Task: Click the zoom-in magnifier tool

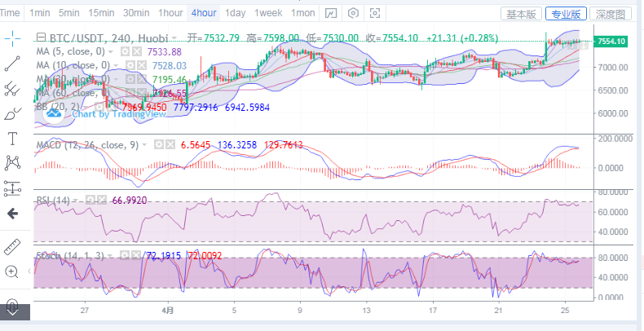Action: click(12, 271)
